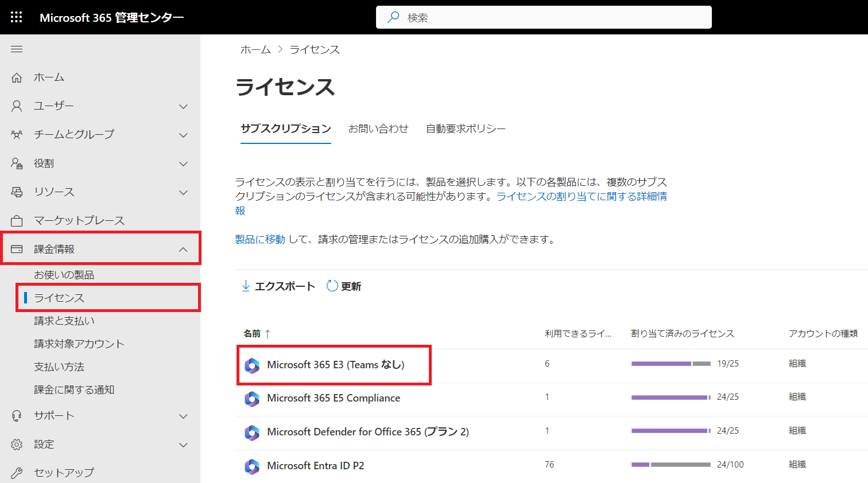Switch to the サブスクリプション tab
The width and height of the screenshot is (868, 483).
(x=286, y=128)
